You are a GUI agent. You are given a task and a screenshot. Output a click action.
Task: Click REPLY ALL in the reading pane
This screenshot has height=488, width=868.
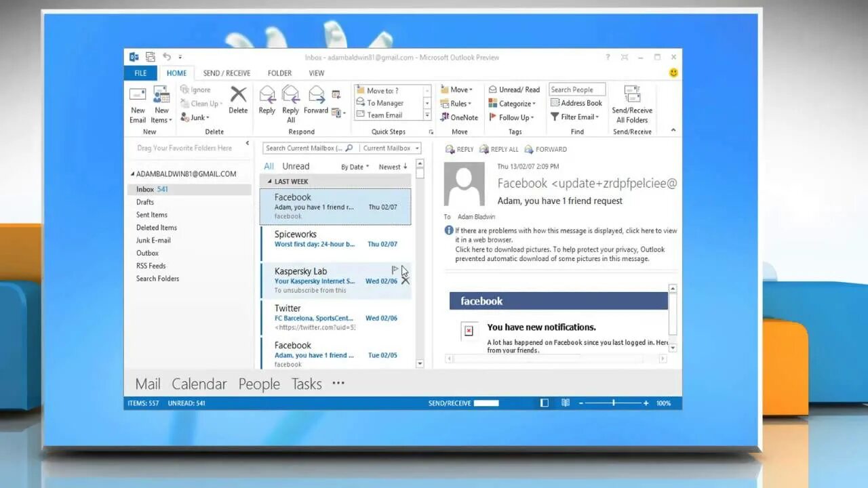(498, 149)
